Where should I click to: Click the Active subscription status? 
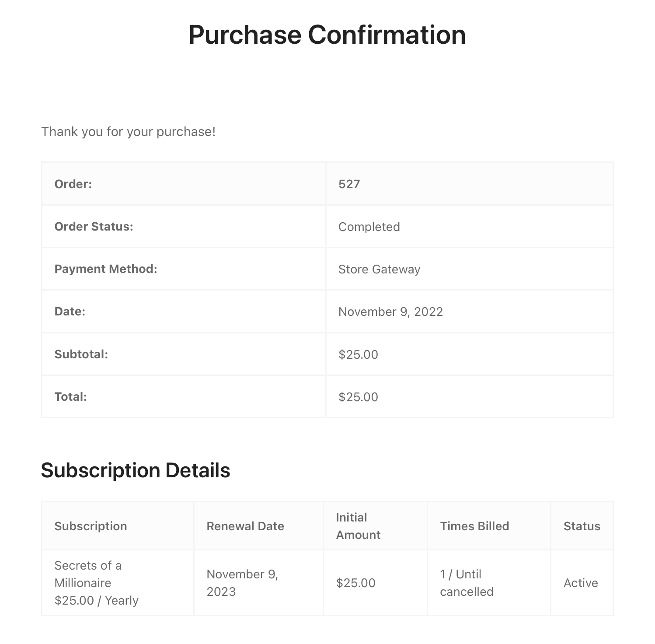581,583
